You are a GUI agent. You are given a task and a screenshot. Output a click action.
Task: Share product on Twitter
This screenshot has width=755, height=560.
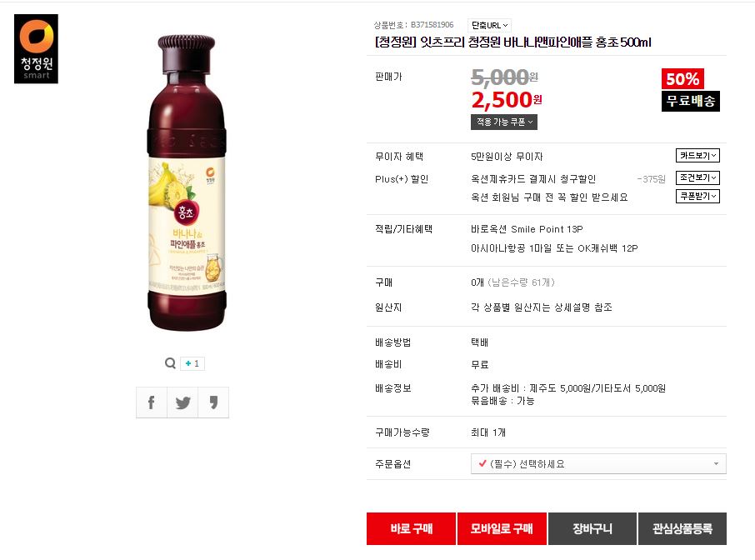(182, 402)
